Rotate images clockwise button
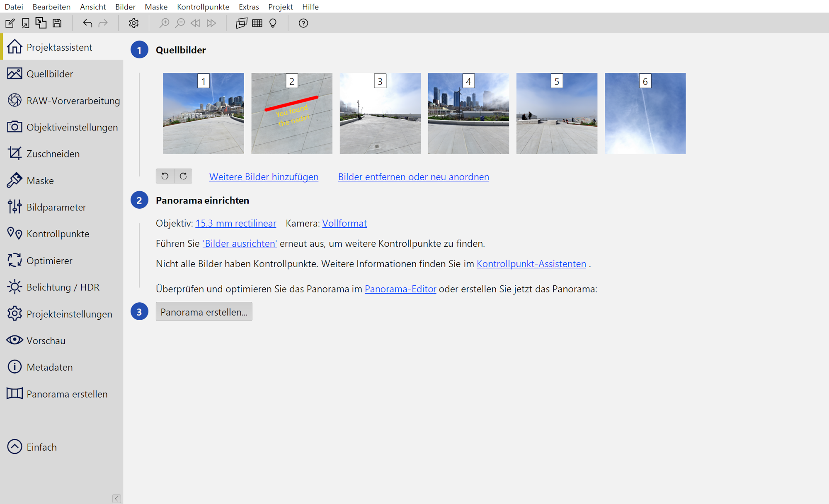The image size is (829, 504). click(183, 176)
